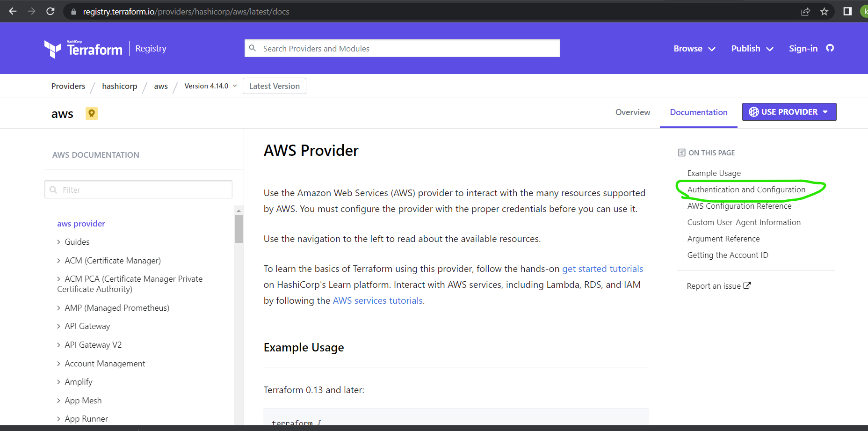
Task: Switch to the Overview tab
Action: click(632, 112)
